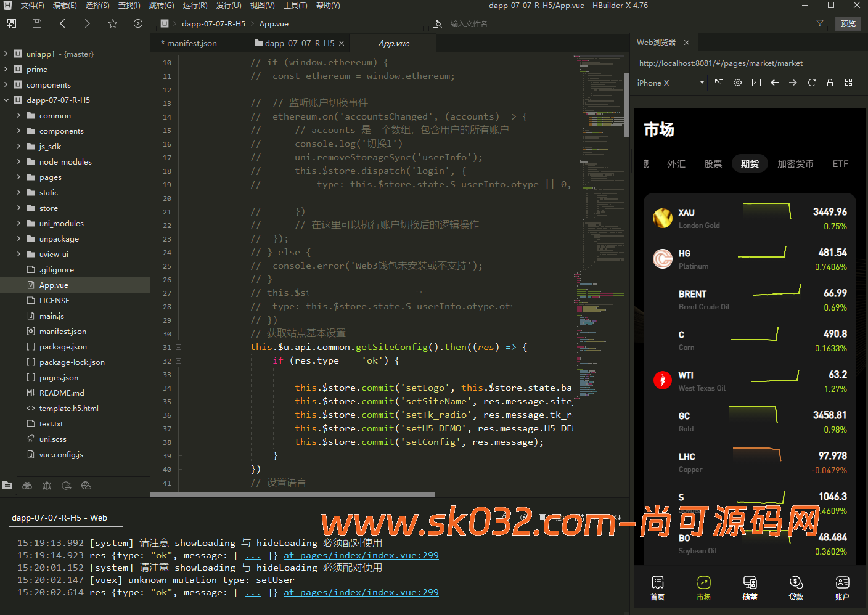Image resolution: width=868 pixels, height=615 pixels.
Task: Open the iPhone X device dropdown
Action: point(671,83)
